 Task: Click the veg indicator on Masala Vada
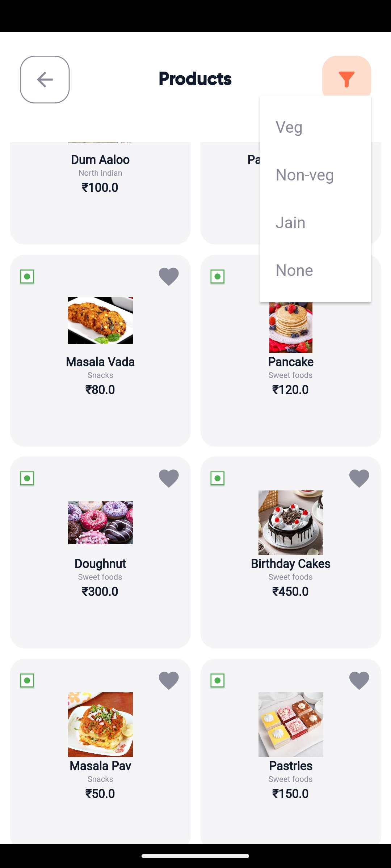coord(27,277)
